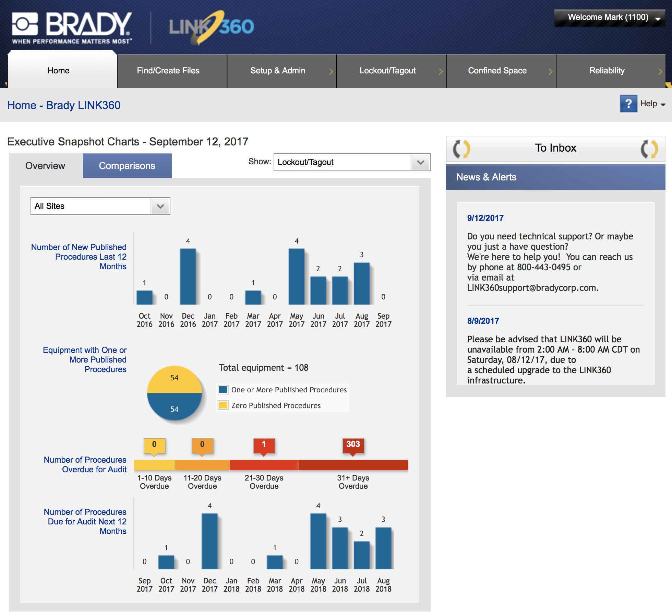672x616 pixels.
Task: Open the Find/Create Files tab
Action: (x=172, y=71)
